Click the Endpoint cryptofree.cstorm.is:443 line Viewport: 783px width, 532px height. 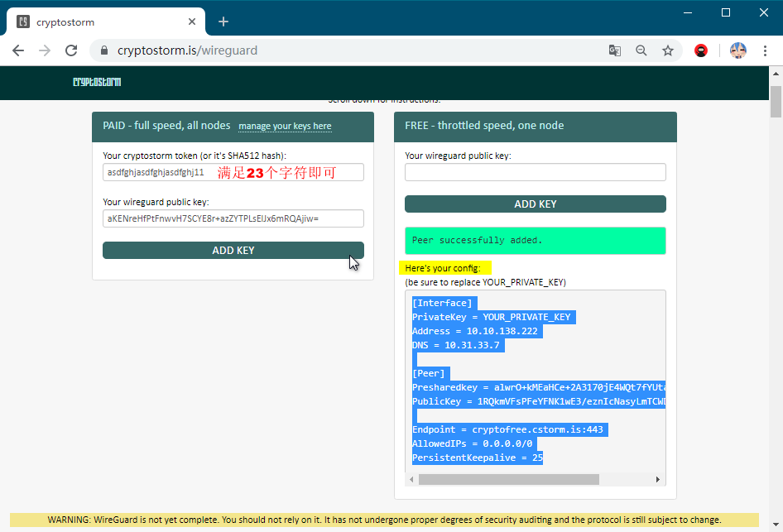click(507, 429)
